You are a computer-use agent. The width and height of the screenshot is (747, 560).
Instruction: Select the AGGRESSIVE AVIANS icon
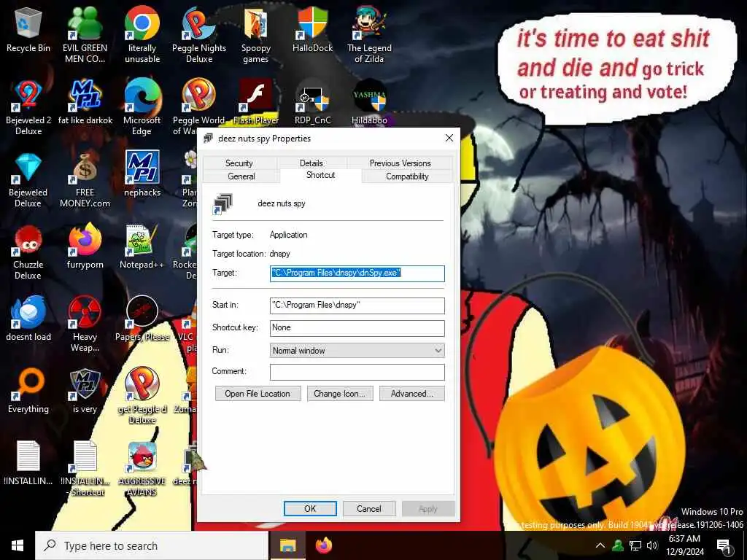[x=142, y=469]
